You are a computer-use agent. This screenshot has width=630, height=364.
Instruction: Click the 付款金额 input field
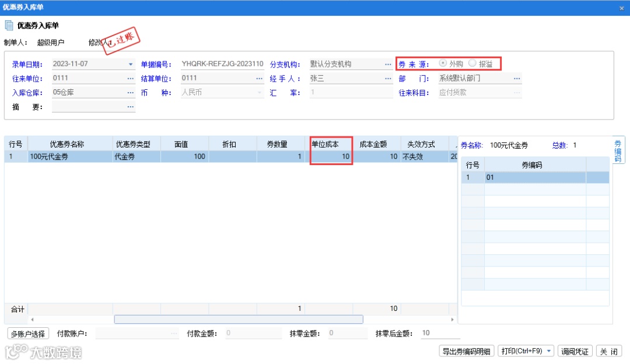pos(253,333)
